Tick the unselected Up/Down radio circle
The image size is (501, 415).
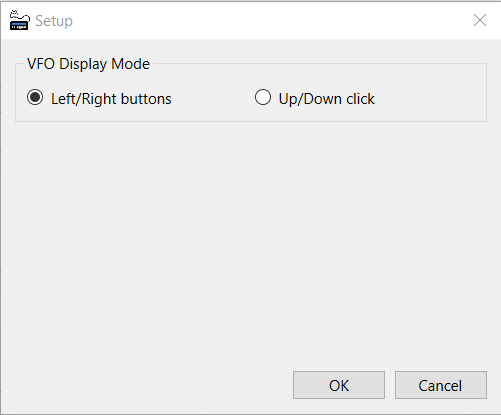click(x=263, y=97)
